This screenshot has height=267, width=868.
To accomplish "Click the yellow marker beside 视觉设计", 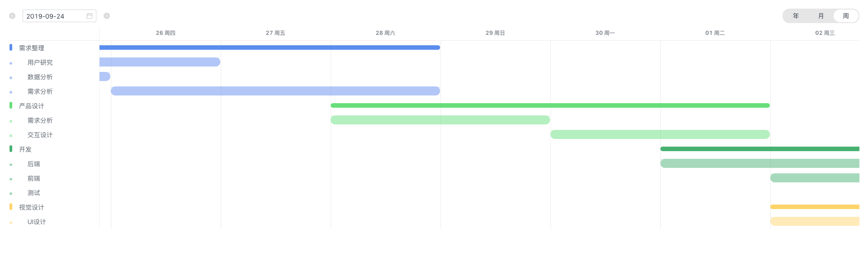I will 11,207.
